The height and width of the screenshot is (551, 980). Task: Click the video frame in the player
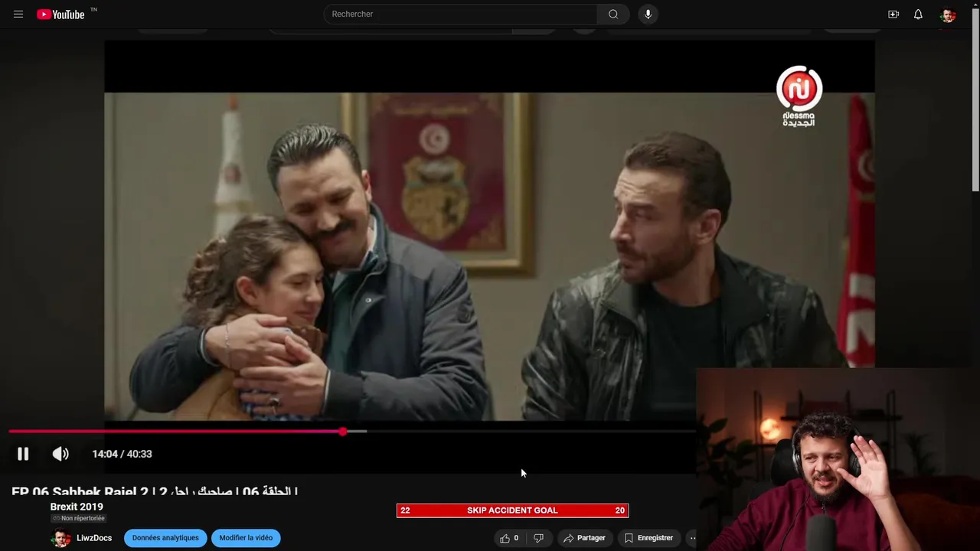[489, 256]
